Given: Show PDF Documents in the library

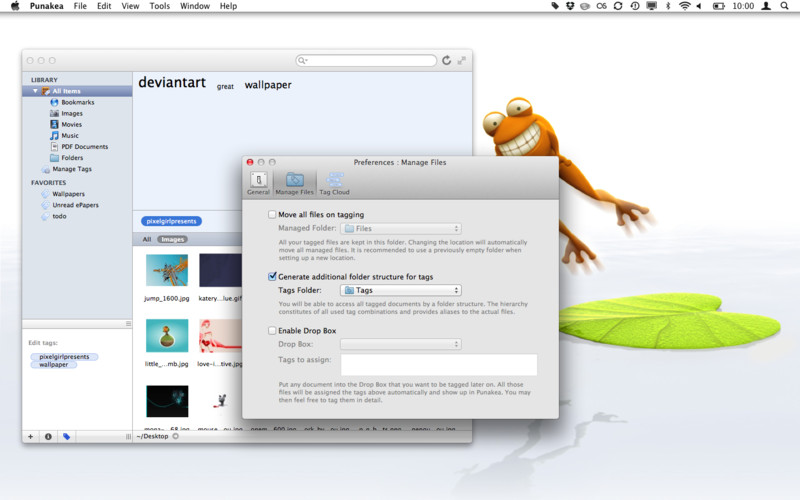Looking at the screenshot, I should pos(84,146).
